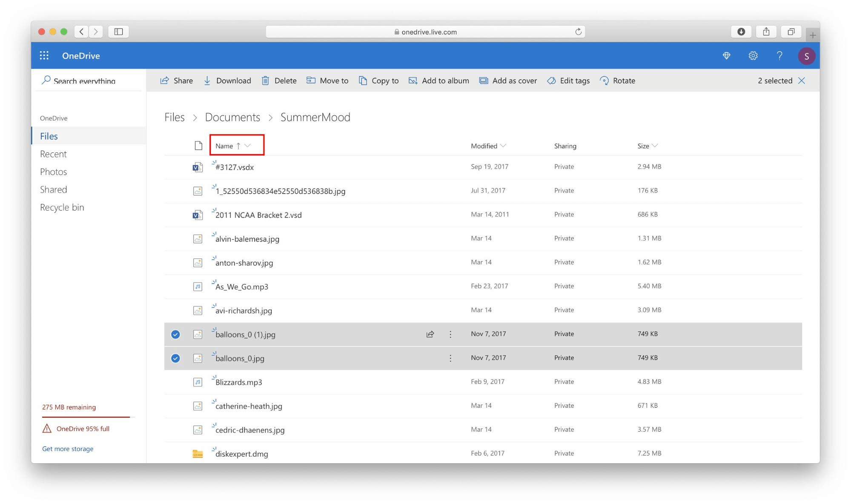Clear the 2 selected files selection
This screenshot has width=851, height=504.
[x=802, y=80]
